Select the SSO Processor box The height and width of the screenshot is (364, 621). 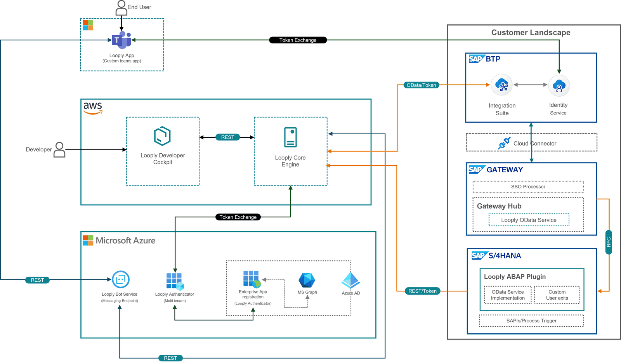point(528,187)
